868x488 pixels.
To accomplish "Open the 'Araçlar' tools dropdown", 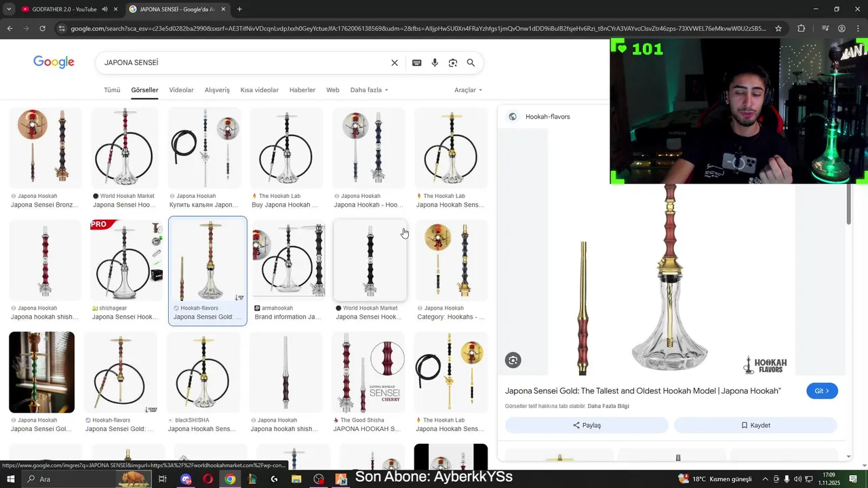I will [x=468, y=90].
